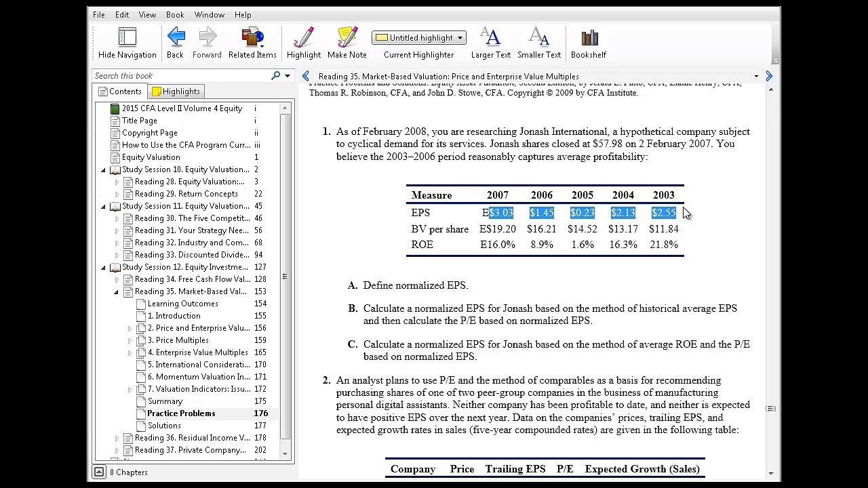Open the View menu

pyautogui.click(x=147, y=15)
